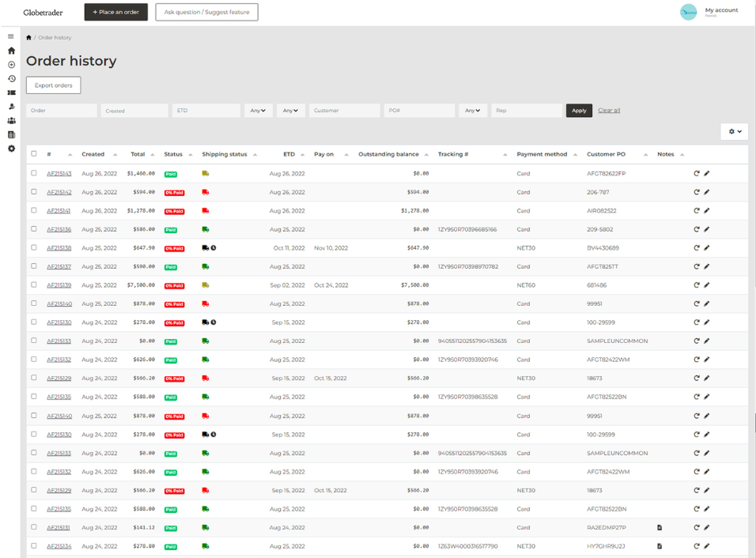The height and width of the screenshot is (558, 756).
Task: Click Order history breadcrumb text
Action: [55, 38]
